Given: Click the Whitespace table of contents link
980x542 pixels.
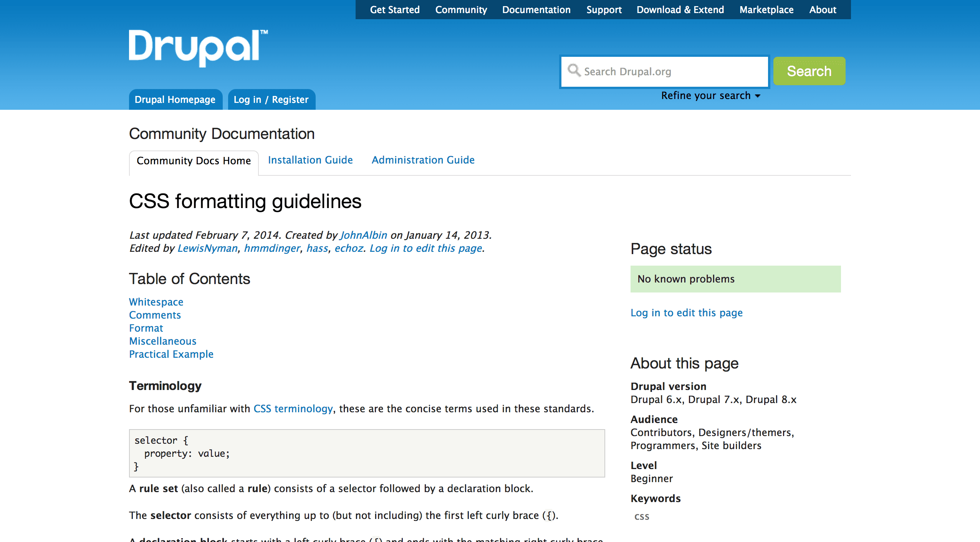Looking at the screenshot, I should [156, 302].
